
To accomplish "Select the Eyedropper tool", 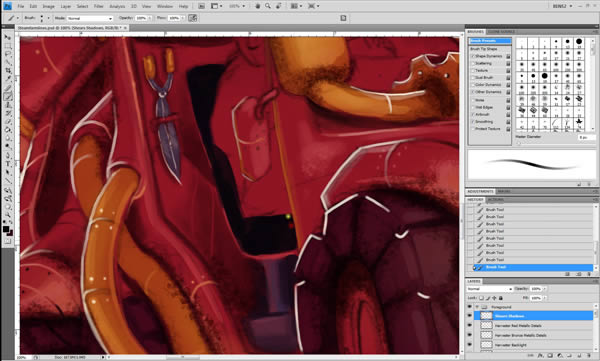I will [8, 79].
